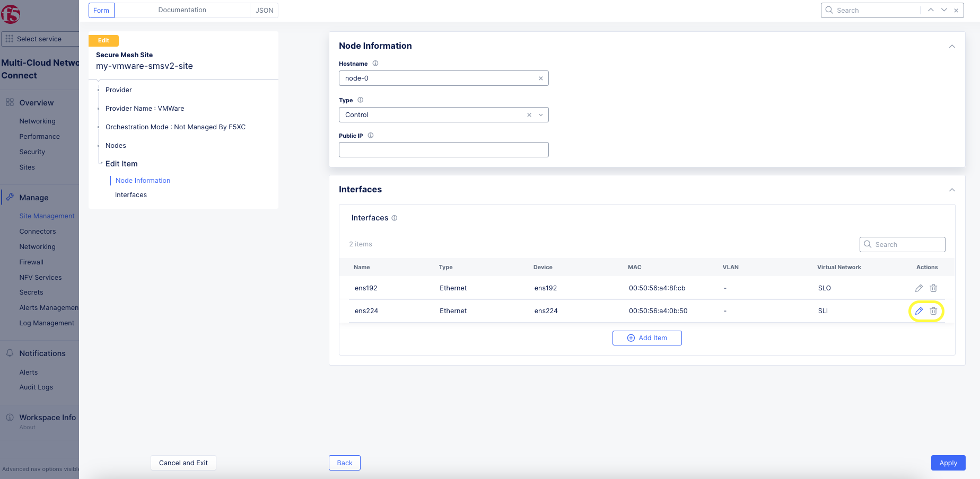
Task: Click the F5 logo icon
Action: pos(11,15)
